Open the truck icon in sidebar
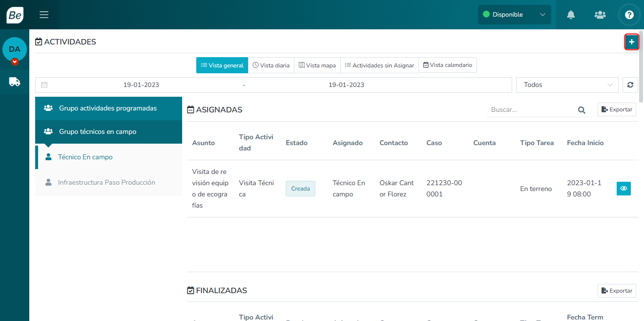644x321 pixels. (x=15, y=82)
